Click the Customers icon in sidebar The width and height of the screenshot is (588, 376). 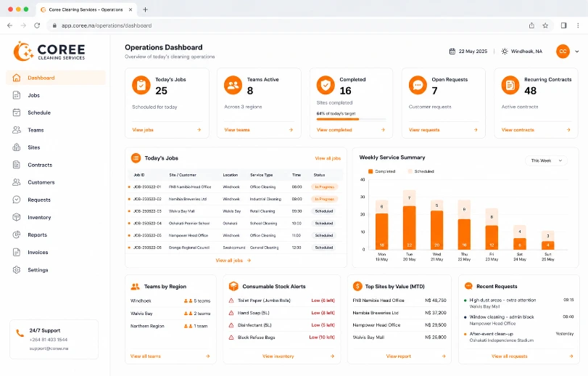point(17,182)
